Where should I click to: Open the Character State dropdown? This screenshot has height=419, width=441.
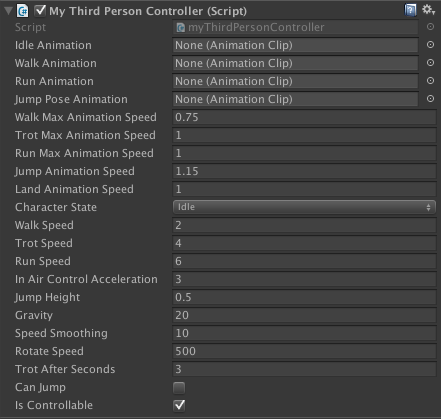pos(304,207)
